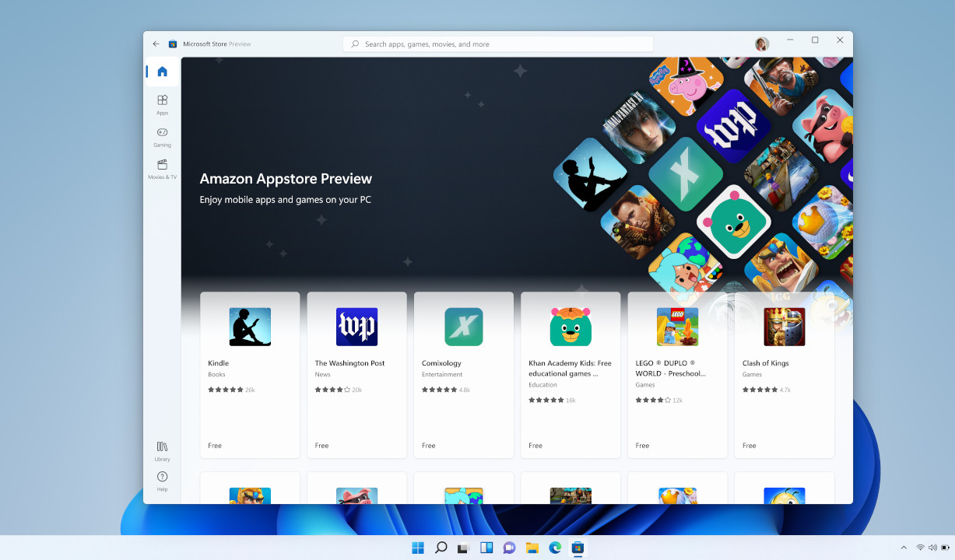Open Chat from the taskbar

509,548
